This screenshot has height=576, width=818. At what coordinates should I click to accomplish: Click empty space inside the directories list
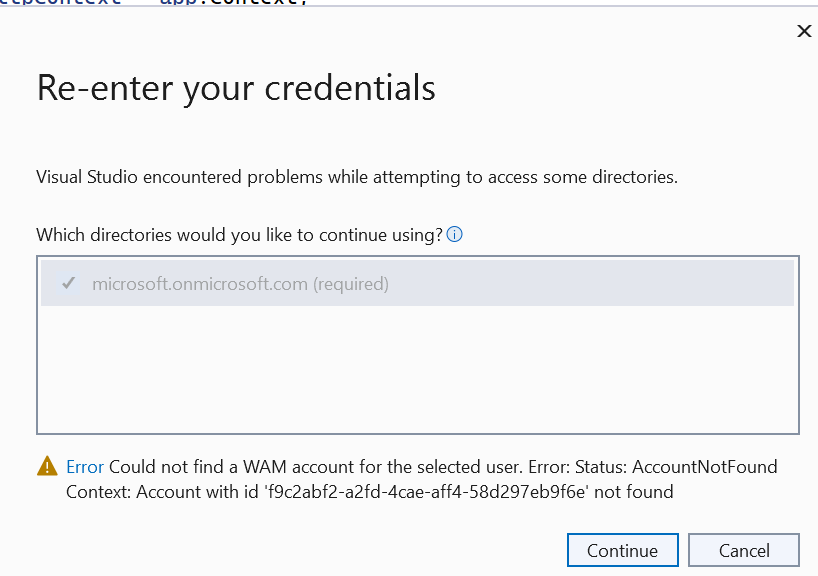[x=417, y=369]
